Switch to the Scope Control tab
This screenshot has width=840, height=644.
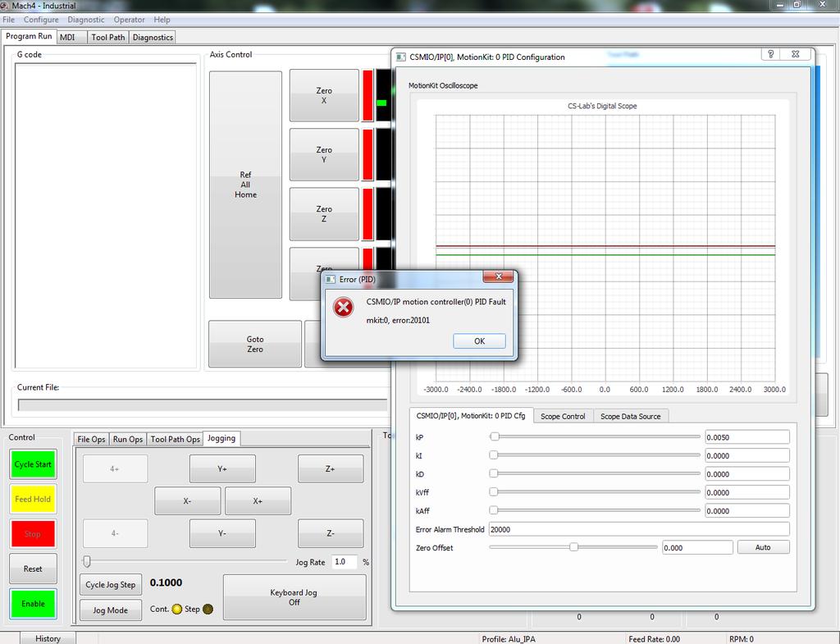563,416
